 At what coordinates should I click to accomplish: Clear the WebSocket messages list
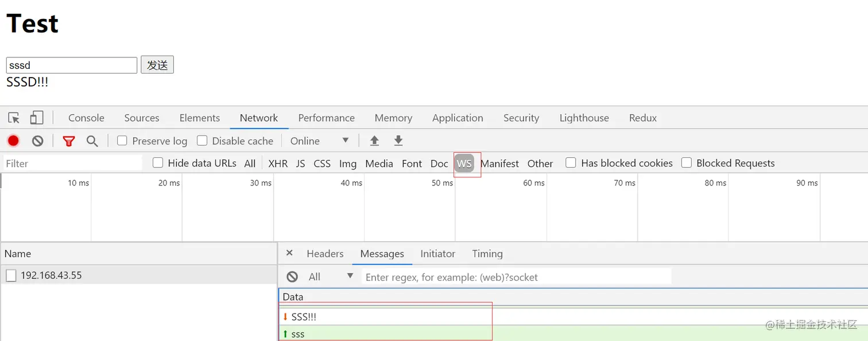[x=292, y=277]
